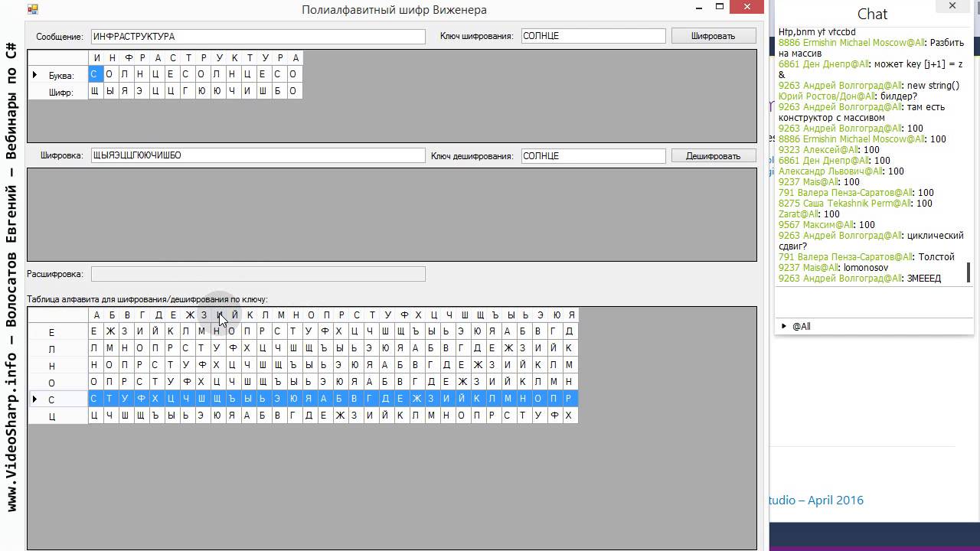Screen dimensions: 980x551
Task: Click alphabet table column header Ж
Action: tap(190, 315)
